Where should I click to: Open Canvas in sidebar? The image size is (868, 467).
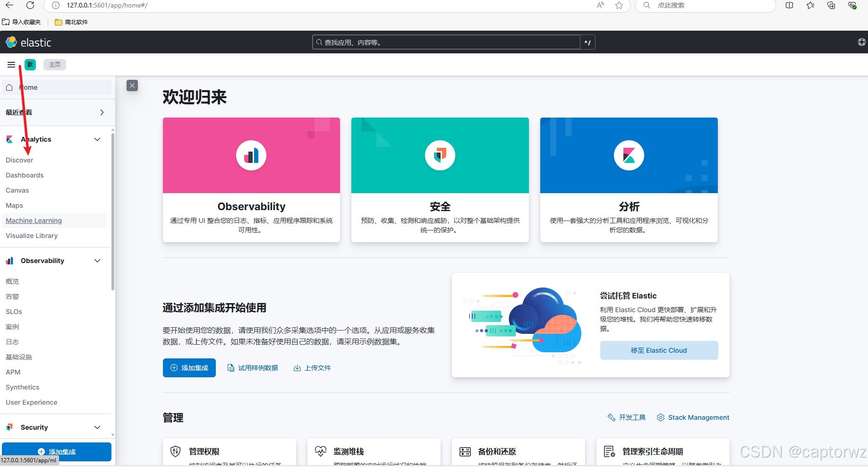click(17, 190)
